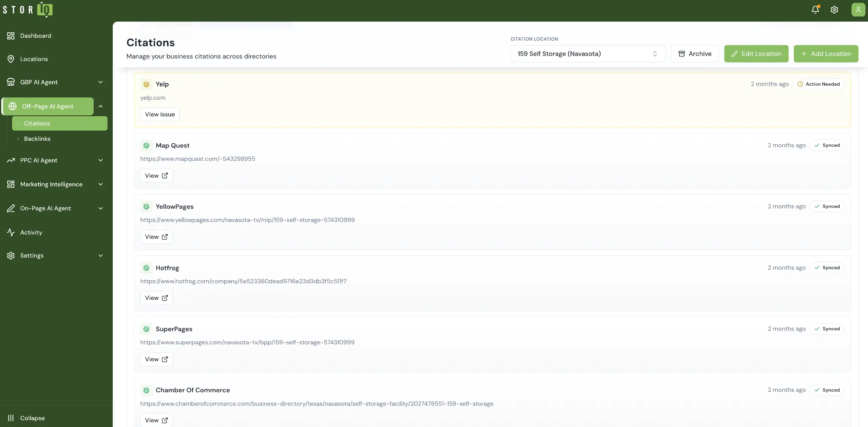Click the mapquest.com URL text

point(198,159)
